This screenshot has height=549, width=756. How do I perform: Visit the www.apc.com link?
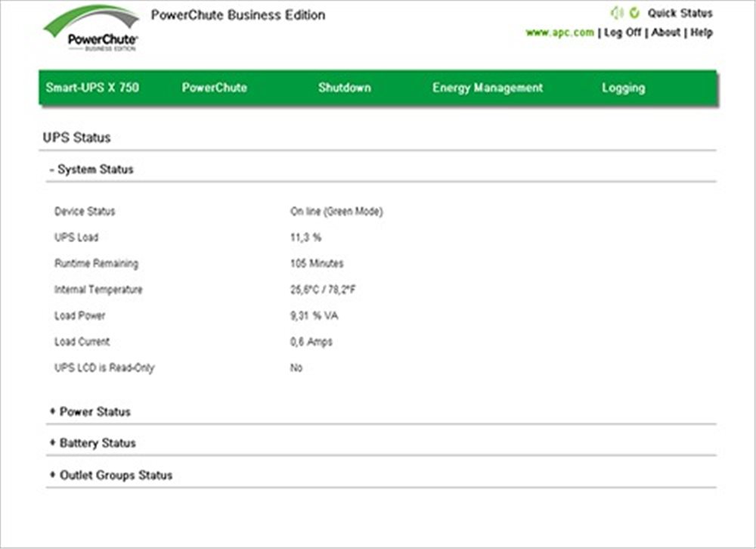click(559, 33)
